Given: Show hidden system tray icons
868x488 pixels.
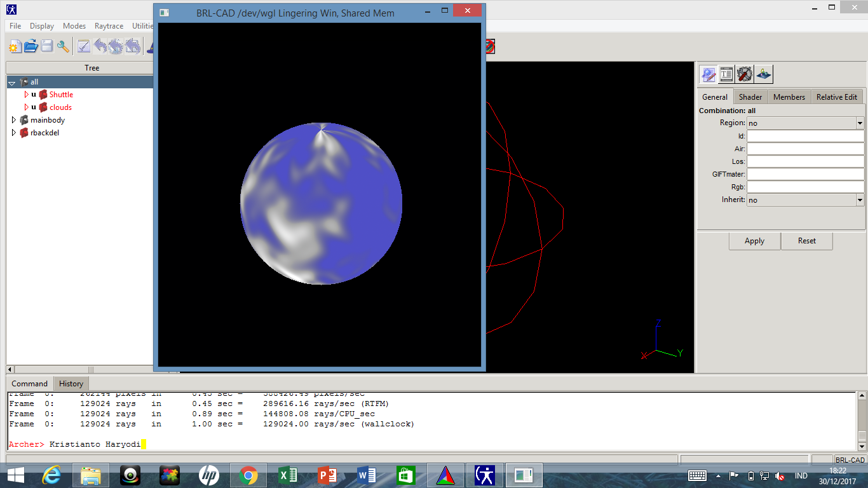Looking at the screenshot, I should (x=719, y=476).
